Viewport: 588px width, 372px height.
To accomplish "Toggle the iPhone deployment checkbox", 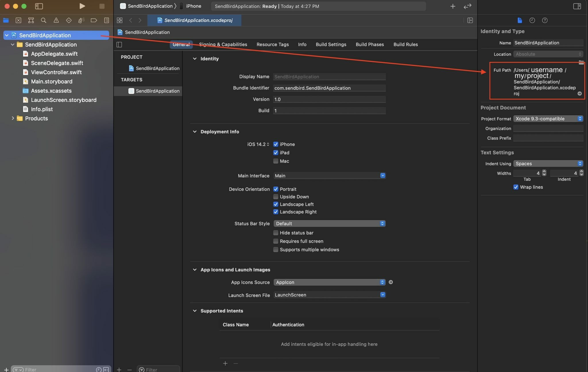I will [x=276, y=144].
